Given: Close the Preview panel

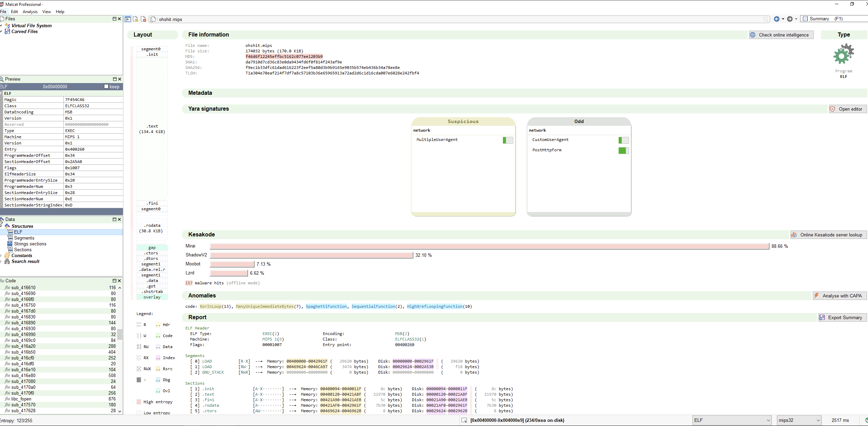Looking at the screenshot, I should pyautogui.click(x=120, y=79).
